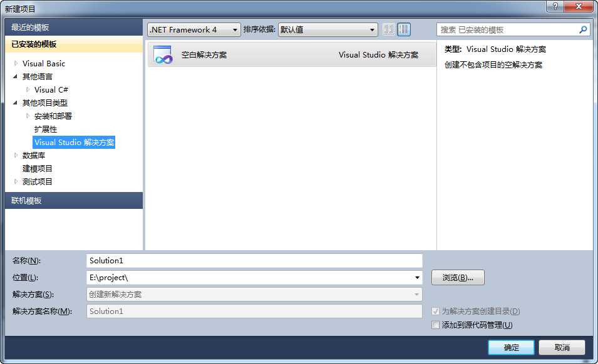
Task: Select the 数据库 tree item
Action: 34,155
